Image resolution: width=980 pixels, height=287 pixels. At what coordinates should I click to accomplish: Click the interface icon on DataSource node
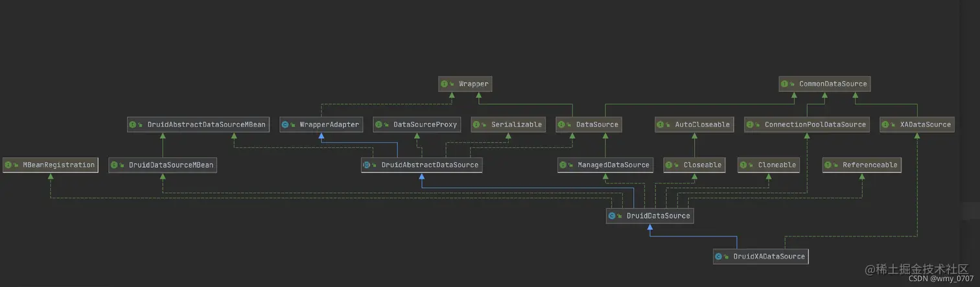[562, 124]
